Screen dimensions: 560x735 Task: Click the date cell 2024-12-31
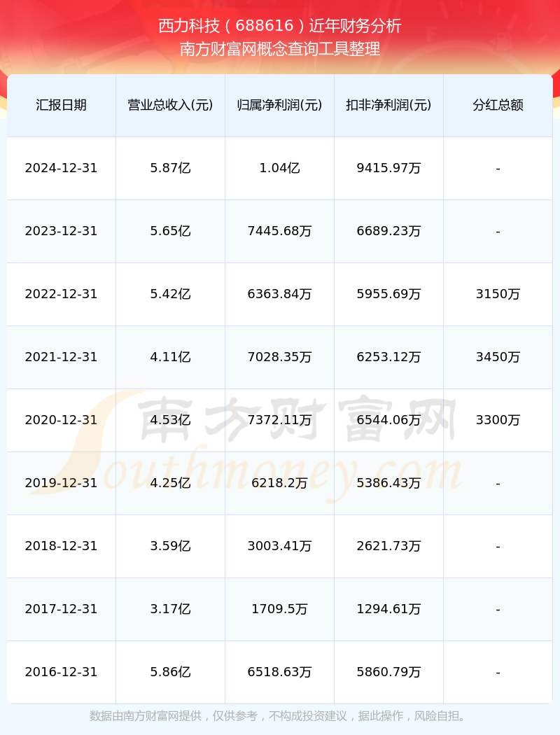pyautogui.click(x=62, y=168)
